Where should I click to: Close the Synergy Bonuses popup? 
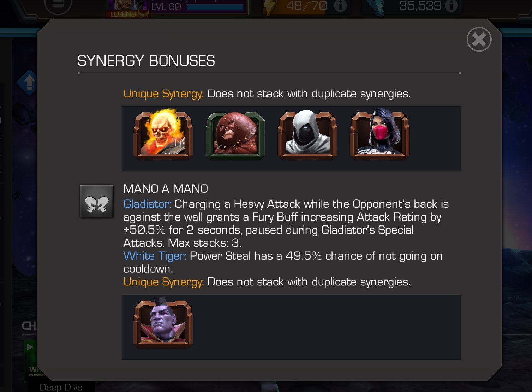pos(479,39)
